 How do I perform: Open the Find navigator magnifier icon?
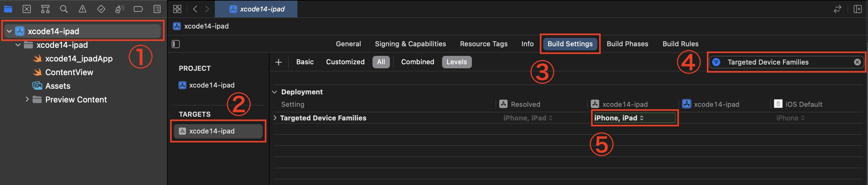(x=64, y=9)
